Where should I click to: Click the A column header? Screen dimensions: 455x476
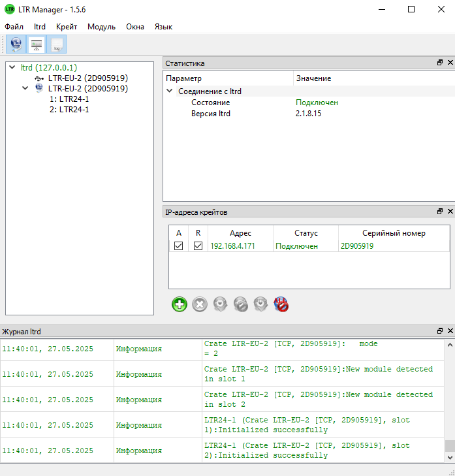coord(178,233)
